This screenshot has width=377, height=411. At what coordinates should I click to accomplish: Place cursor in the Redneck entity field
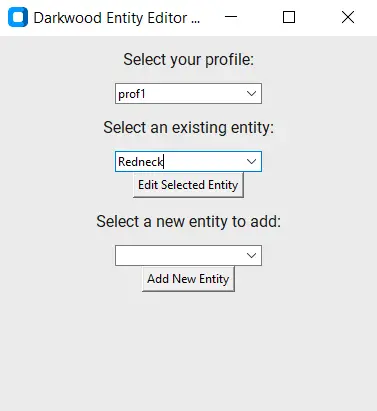coord(179,162)
